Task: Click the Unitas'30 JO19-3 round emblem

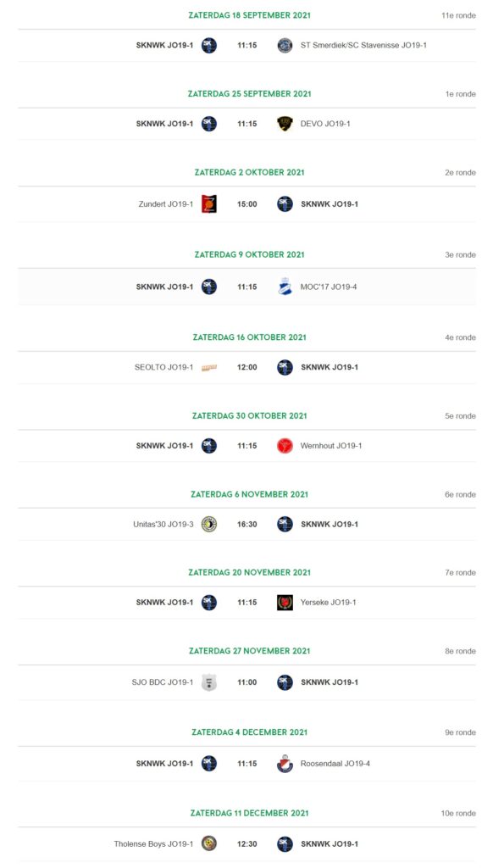Action: 209,524
